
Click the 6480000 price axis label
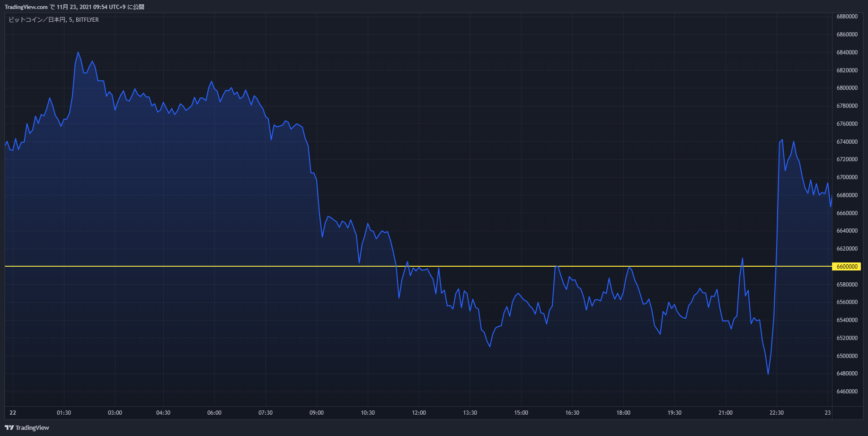[847, 374]
